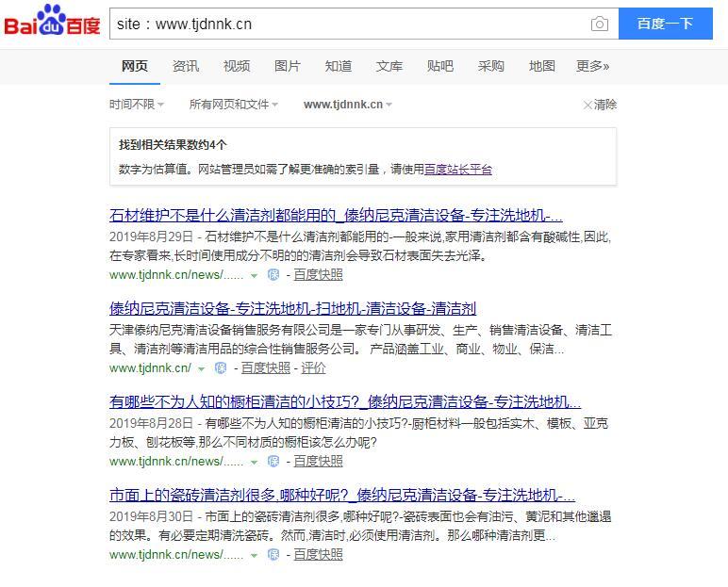Switch to the 资讯 tab
Image resolution: width=728 pixels, height=587 pixels.
point(186,66)
